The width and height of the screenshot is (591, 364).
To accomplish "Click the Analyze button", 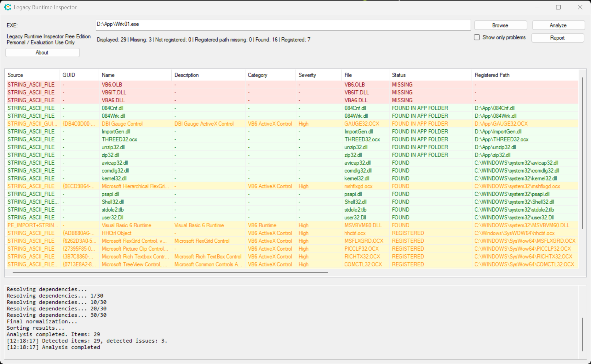I will 558,25.
